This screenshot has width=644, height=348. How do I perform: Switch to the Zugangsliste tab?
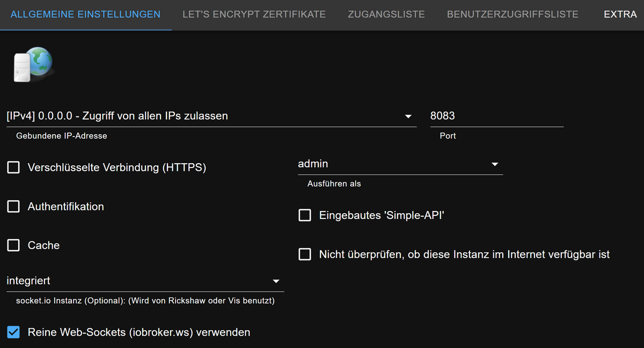386,15
